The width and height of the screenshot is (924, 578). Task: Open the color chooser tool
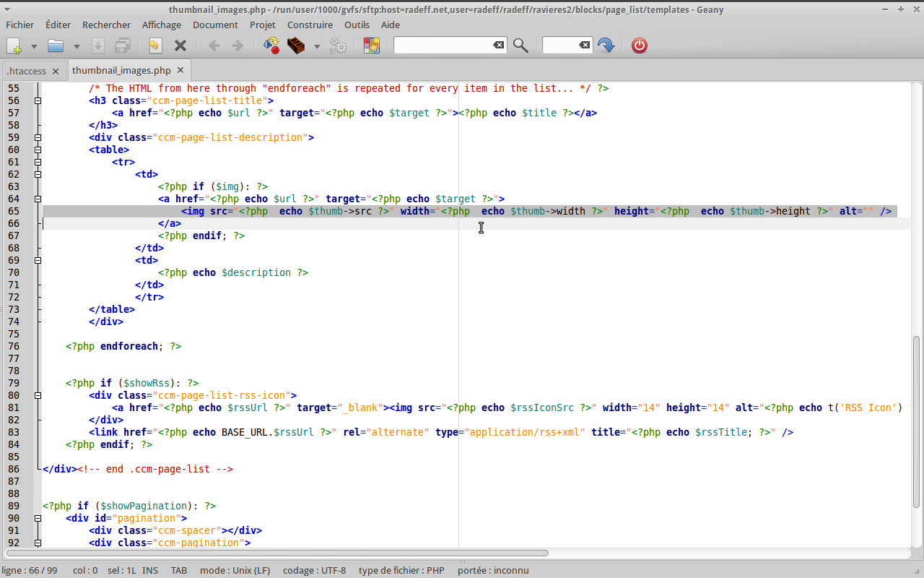tap(371, 46)
